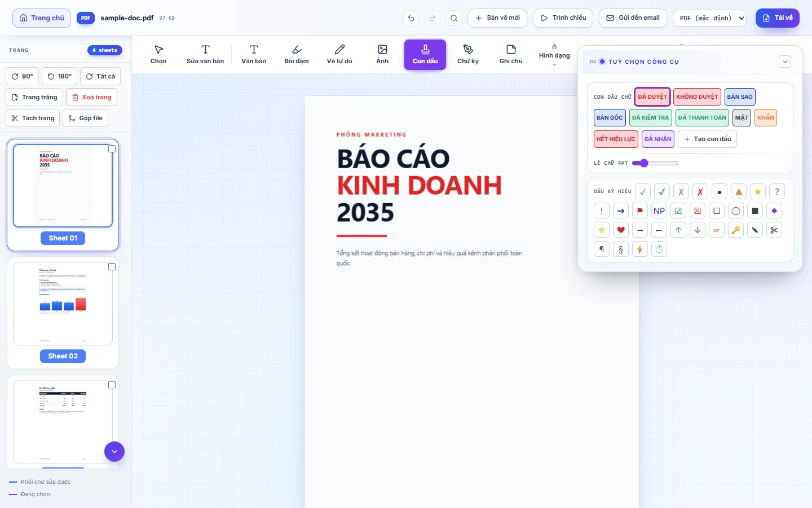Rotate pages with the 90° button
812x508 pixels.
pyautogui.click(x=22, y=76)
